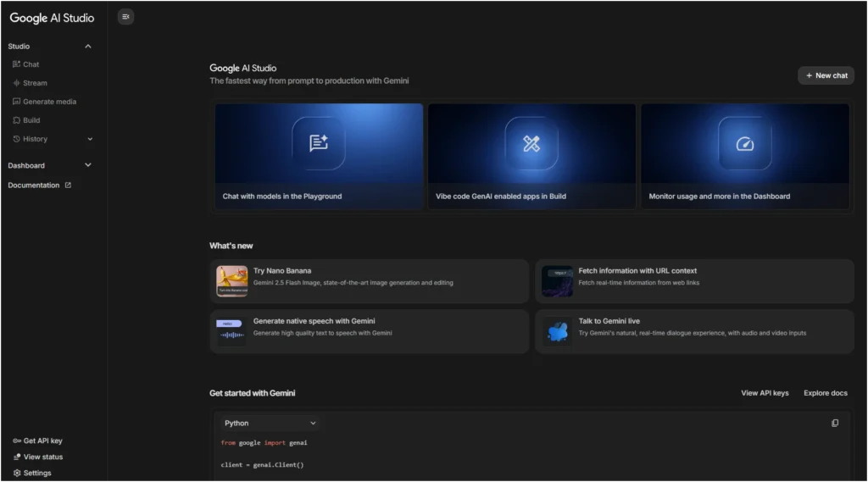Expand the Dashboard section chevron
The image size is (868, 482).
coord(88,165)
